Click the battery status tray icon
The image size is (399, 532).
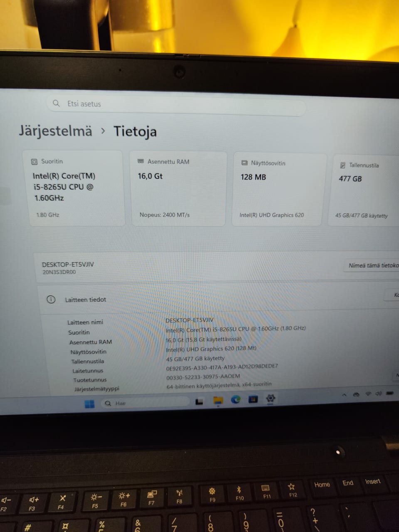coord(390,393)
